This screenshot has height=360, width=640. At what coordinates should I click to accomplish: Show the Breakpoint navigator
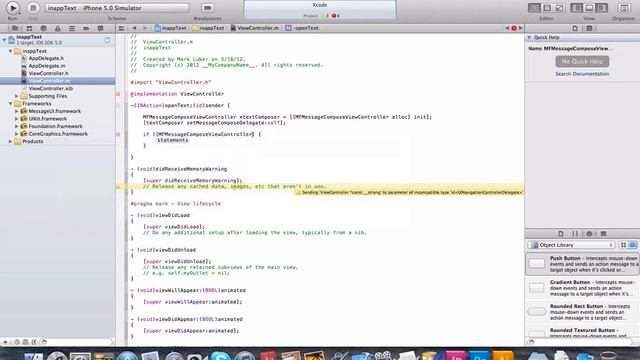pos(86,28)
